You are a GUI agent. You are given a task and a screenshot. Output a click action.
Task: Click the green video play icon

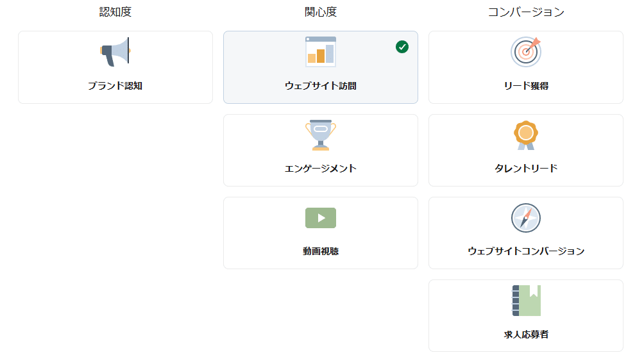pos(321,218)
